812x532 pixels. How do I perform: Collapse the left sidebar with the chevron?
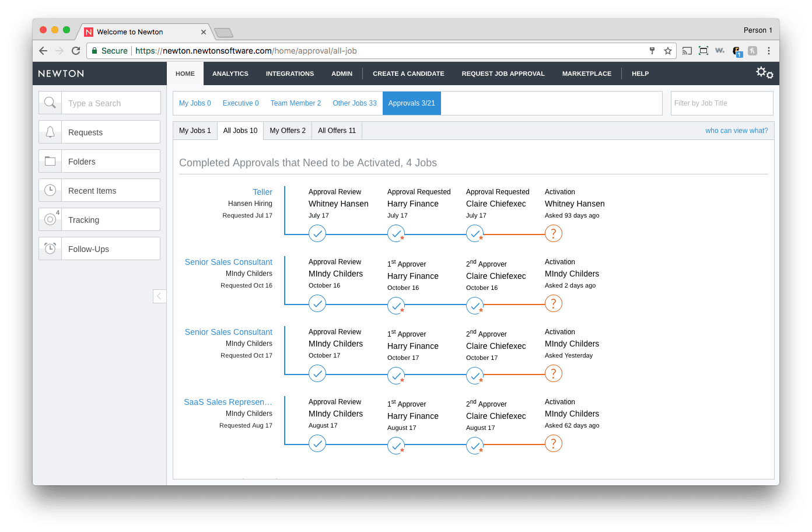159,296
